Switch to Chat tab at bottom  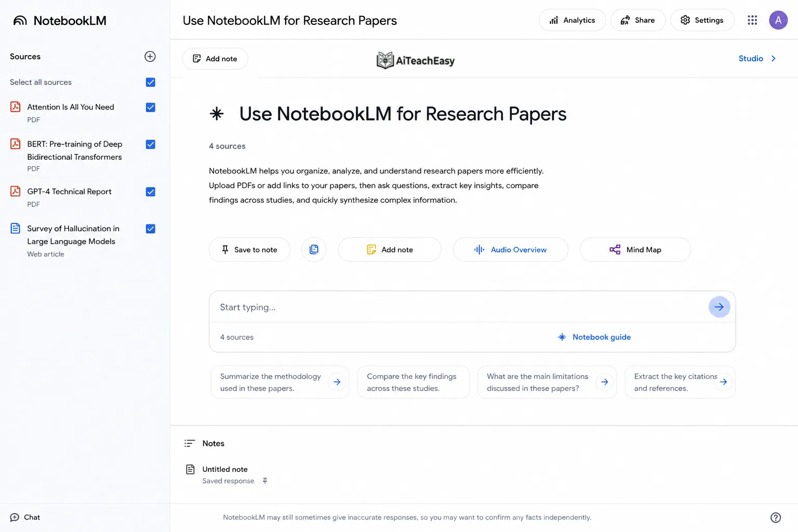pos(25,517)
